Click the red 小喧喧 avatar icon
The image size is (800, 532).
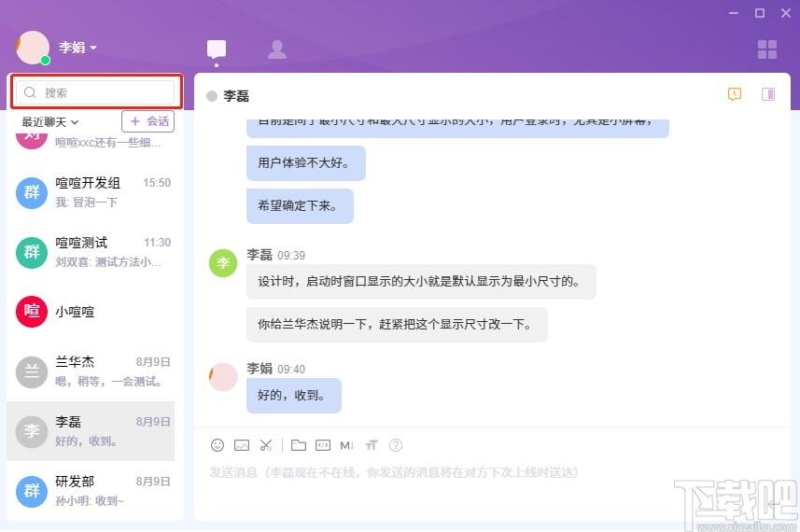coord(32,312)
